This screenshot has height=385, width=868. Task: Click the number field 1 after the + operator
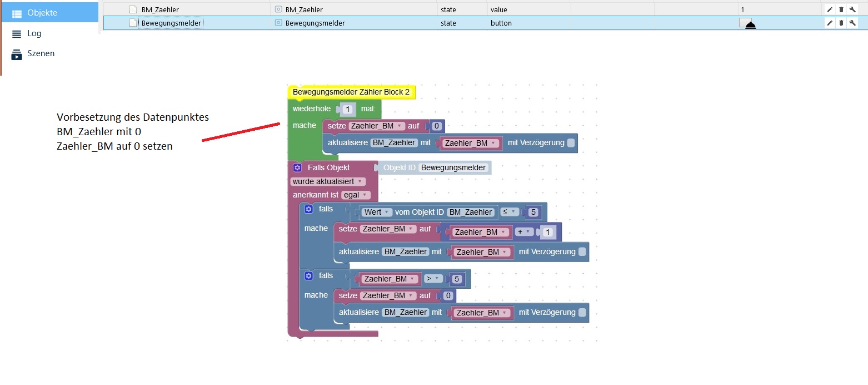tap(547, 232)
